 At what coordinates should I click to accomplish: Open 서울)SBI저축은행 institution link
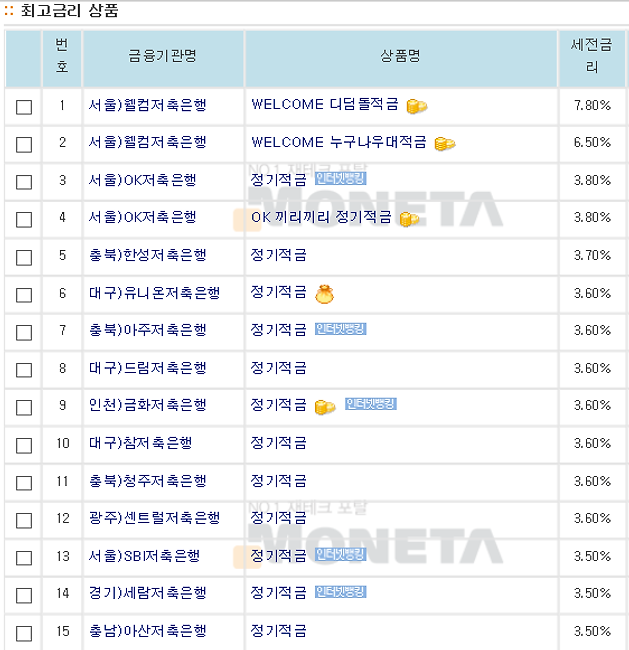coord(144,556)
